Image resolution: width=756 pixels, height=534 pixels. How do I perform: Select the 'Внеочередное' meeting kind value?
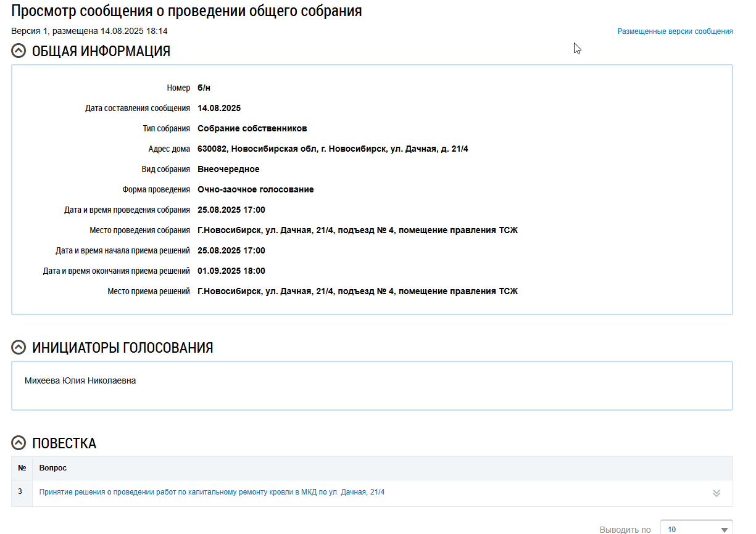pos(228,170)
